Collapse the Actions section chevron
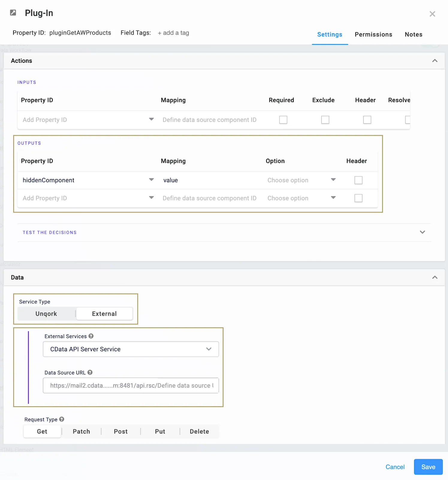This screenshot has width=448, height=480. (435, 61)
